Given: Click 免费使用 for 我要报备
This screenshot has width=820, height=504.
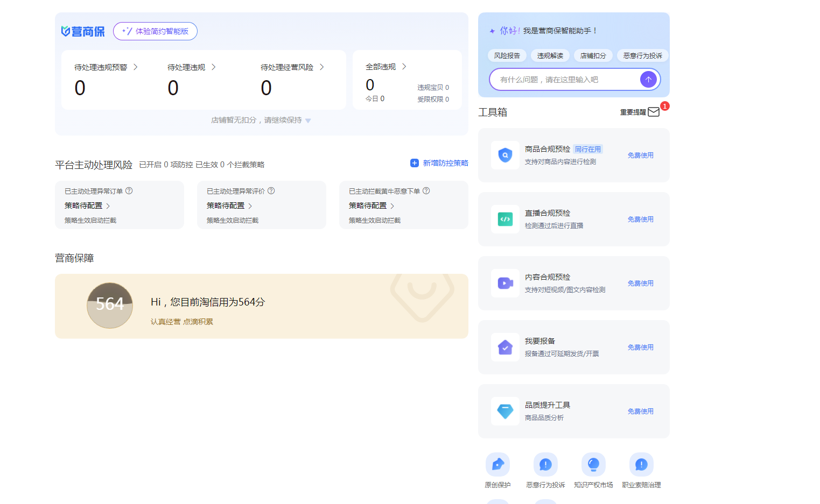Looking at the screenshot, I should [x=641, y=347].
